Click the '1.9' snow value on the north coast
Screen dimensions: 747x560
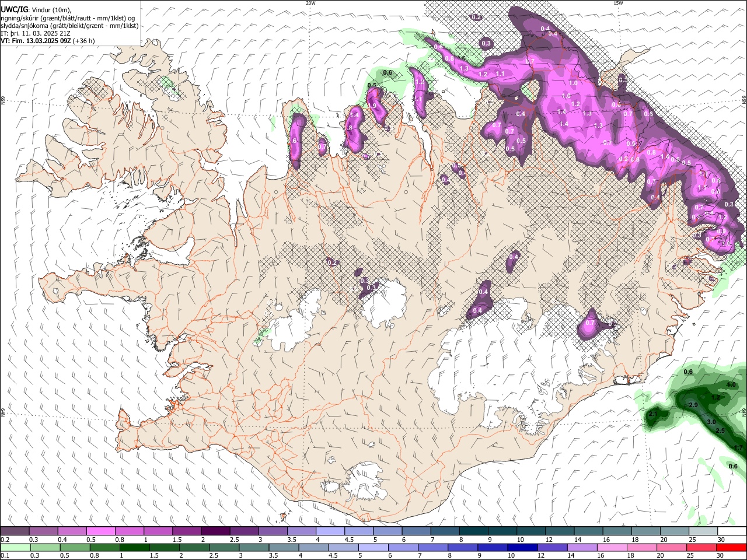point(372,105)
